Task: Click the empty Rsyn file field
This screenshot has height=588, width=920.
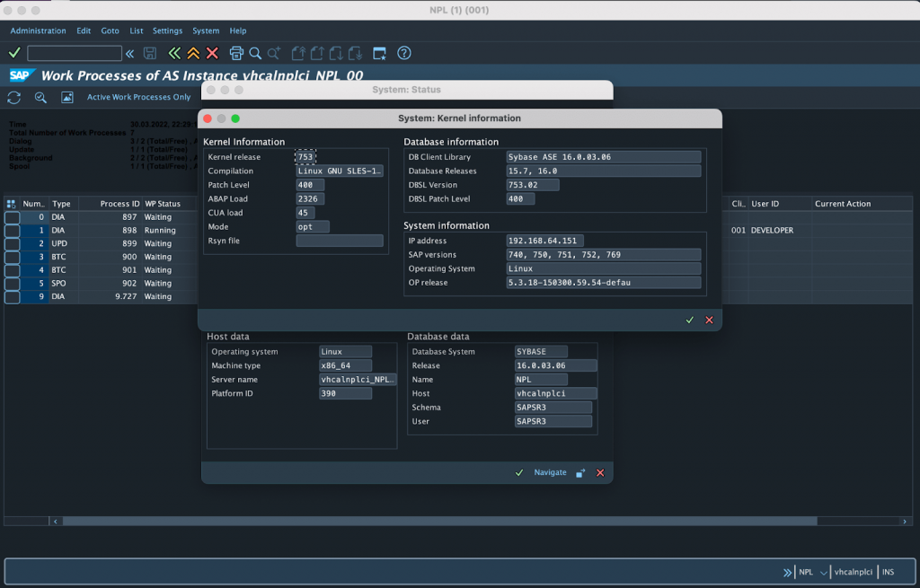Action: [340, 241]
